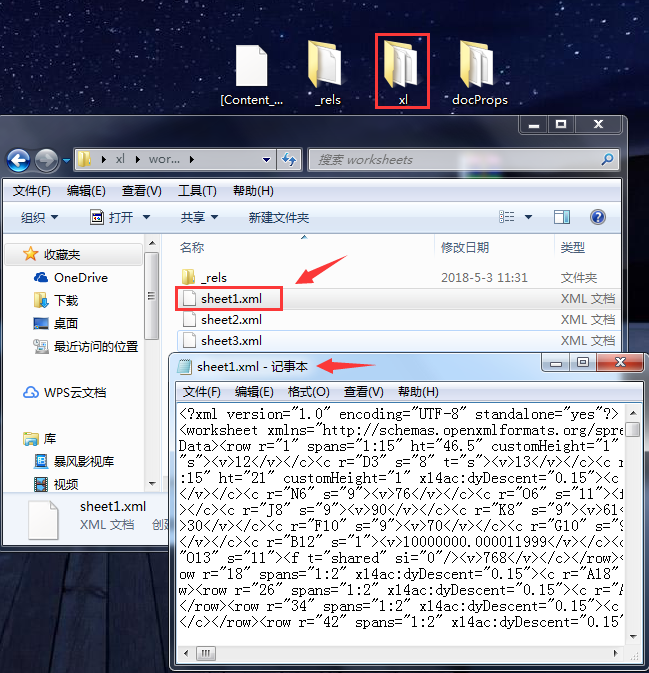Image resolution: width=649 pixels, height=673 pixels.
Task: Open Notepad 文件(F) menu
Action: tap(201, 391)
